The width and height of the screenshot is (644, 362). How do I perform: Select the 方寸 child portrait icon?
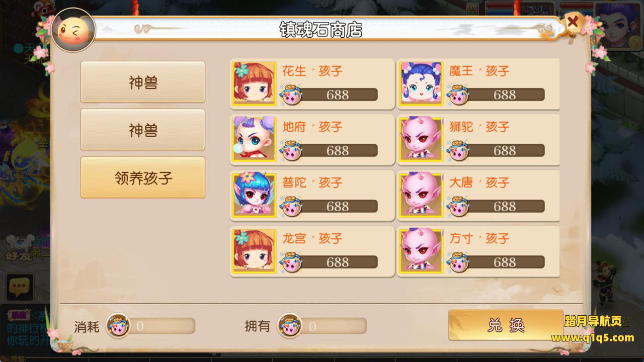click(x=421, y=251)
